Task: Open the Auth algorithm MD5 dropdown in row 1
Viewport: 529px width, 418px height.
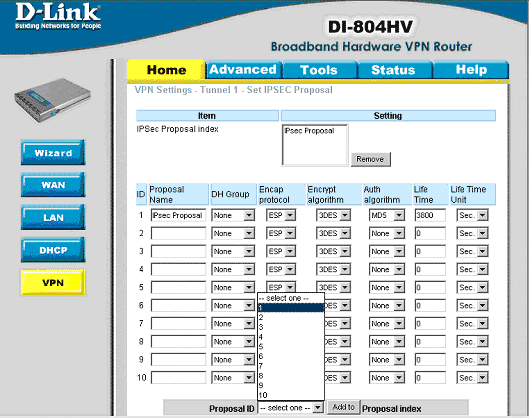Action: click(387, 215)
